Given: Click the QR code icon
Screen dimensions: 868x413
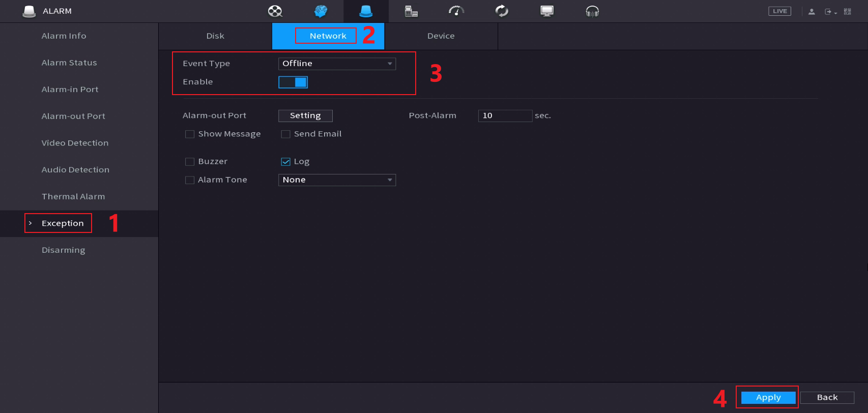Looking at the screenshot, I should pyautogui.click(x=847, y=11).
